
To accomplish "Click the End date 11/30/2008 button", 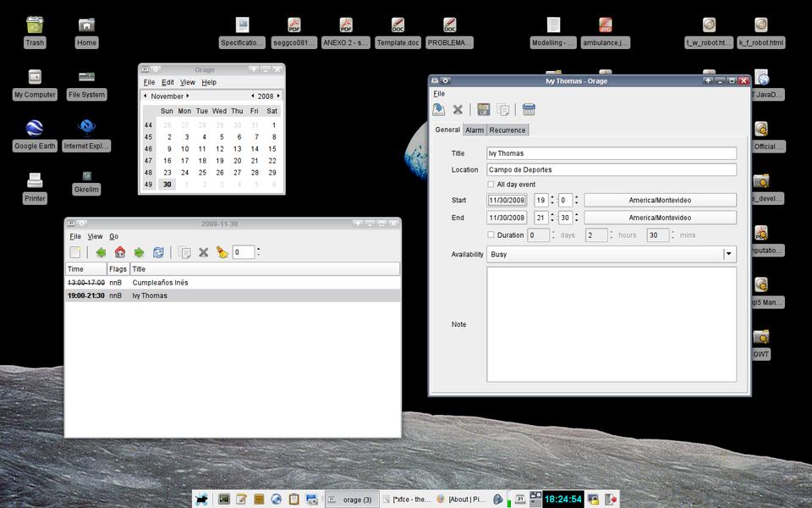I will pyautogui.click(x=507, y=218).
